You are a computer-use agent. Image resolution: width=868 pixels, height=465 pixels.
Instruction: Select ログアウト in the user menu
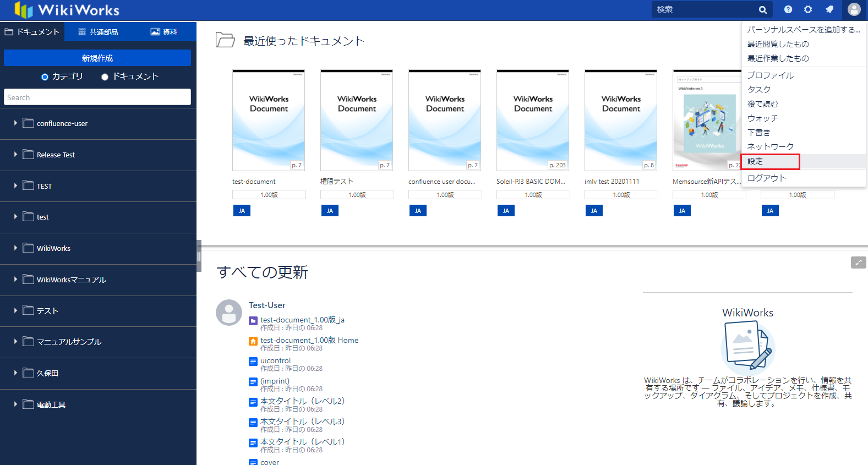click(x=766, y=178)
